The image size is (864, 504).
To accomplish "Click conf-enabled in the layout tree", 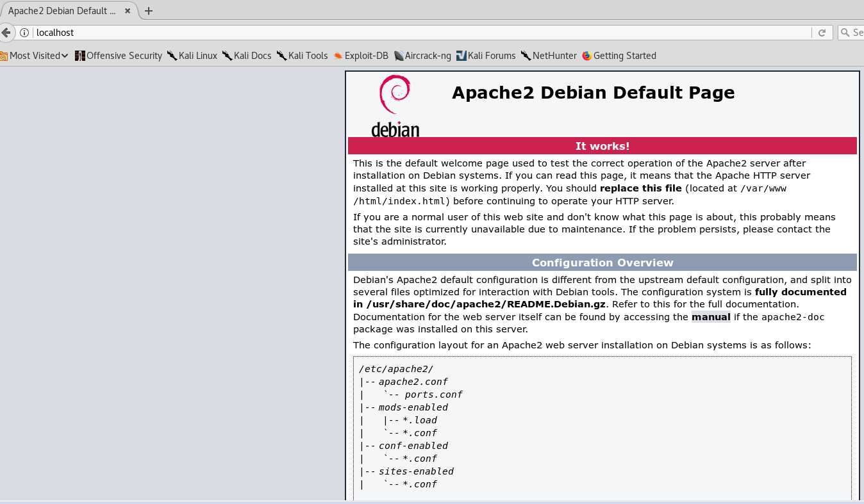I will pyautogui.click(x=413, y=446).
